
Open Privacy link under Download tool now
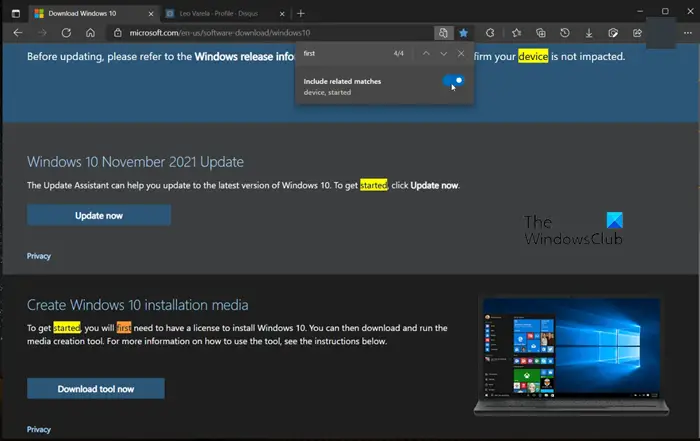click(39, 429)
